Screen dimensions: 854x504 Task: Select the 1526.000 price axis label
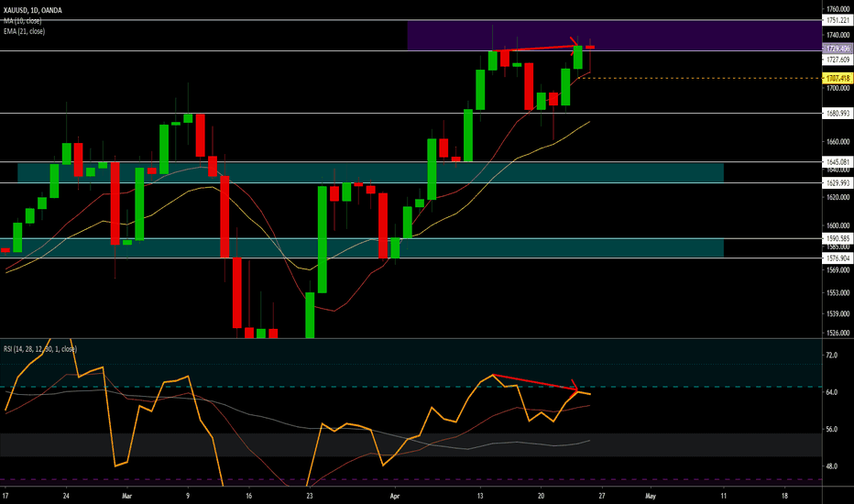pos(838,333)
